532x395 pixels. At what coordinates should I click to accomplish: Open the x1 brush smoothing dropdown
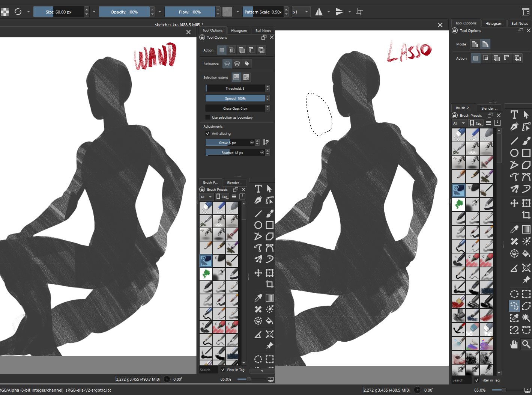[x=301, y=12]
